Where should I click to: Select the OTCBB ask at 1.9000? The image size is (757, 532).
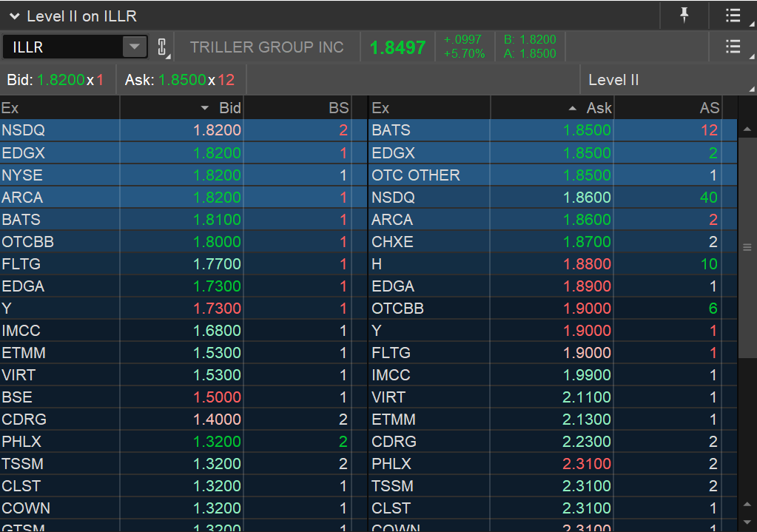(553, 308)
